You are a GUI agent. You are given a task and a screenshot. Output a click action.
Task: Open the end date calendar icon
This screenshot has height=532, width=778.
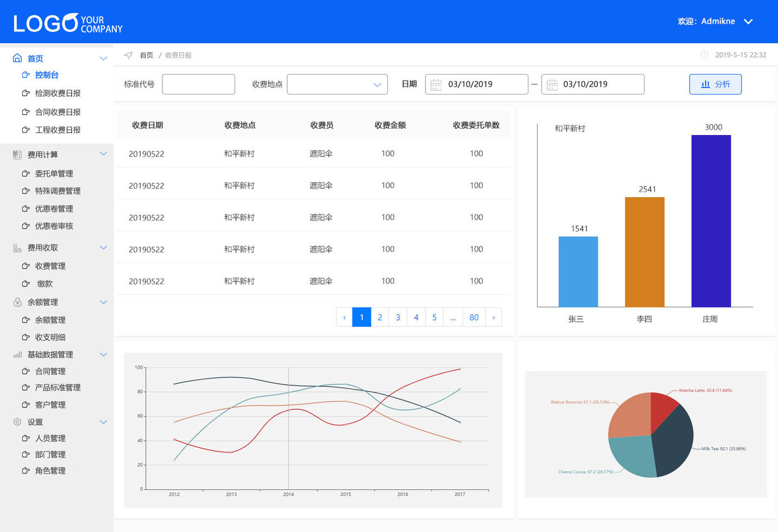552,84
